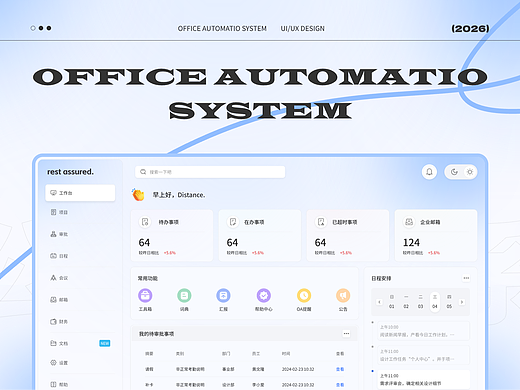Click the wallet icon for 财务 in the sidebar
This screenshot has width=520, height=390.
tap(53, 322)
